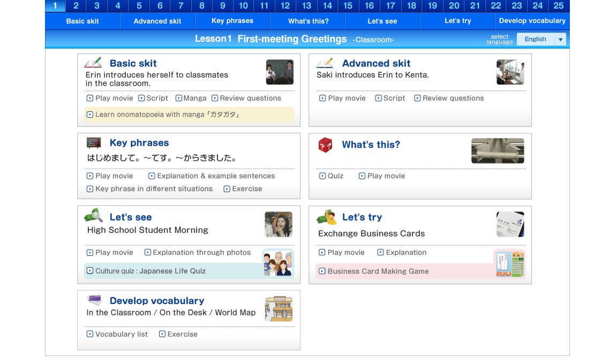
Task: Click the What's this? section heading
Action: pyautogui.click(x=371, y=145)
